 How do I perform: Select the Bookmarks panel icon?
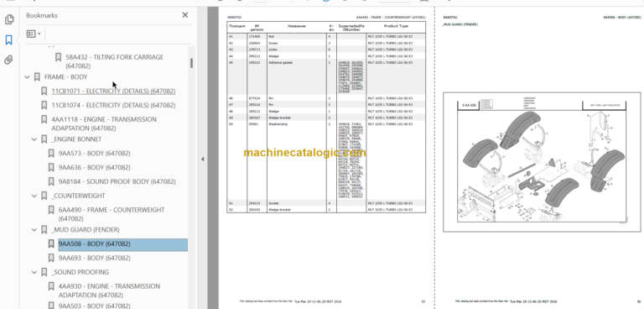(x=9, y=40)
